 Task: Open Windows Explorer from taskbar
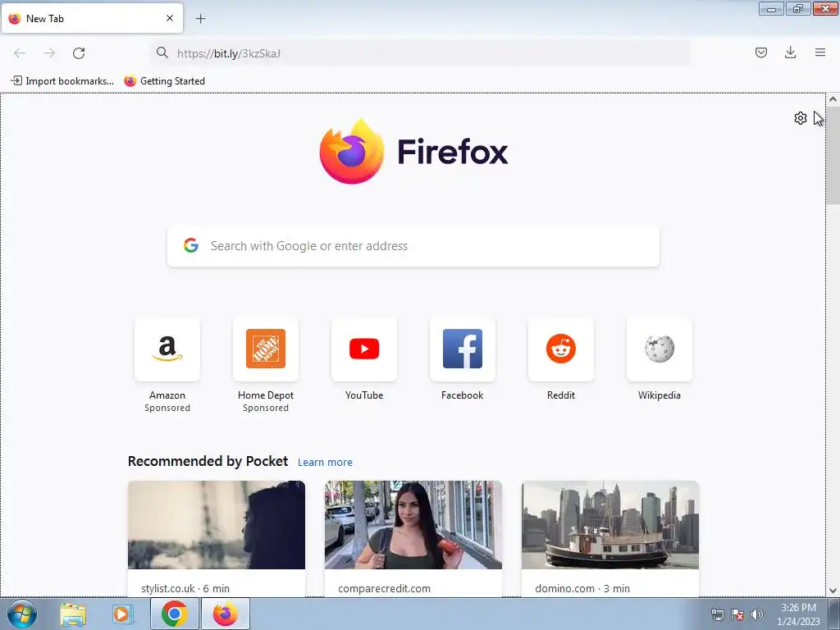73,614
